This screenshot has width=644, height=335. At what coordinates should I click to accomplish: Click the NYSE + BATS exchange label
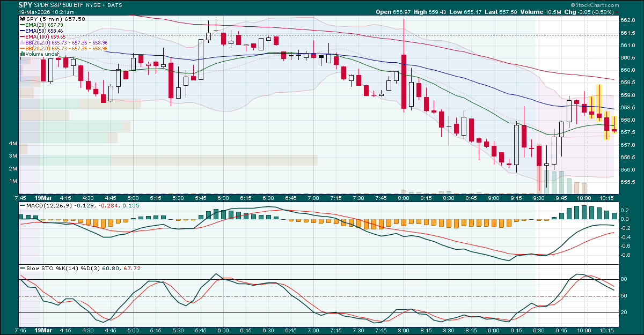pos(105,4)
